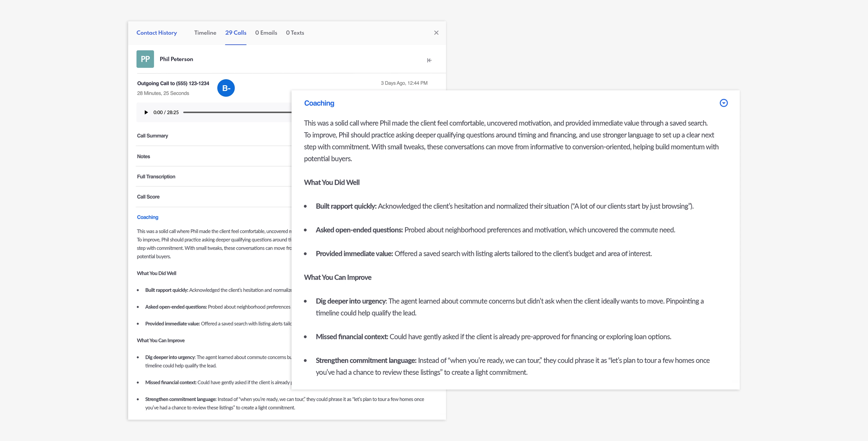
Task: Collapse the panel with arrow-to-bar icon
Action: pos(429,60)
